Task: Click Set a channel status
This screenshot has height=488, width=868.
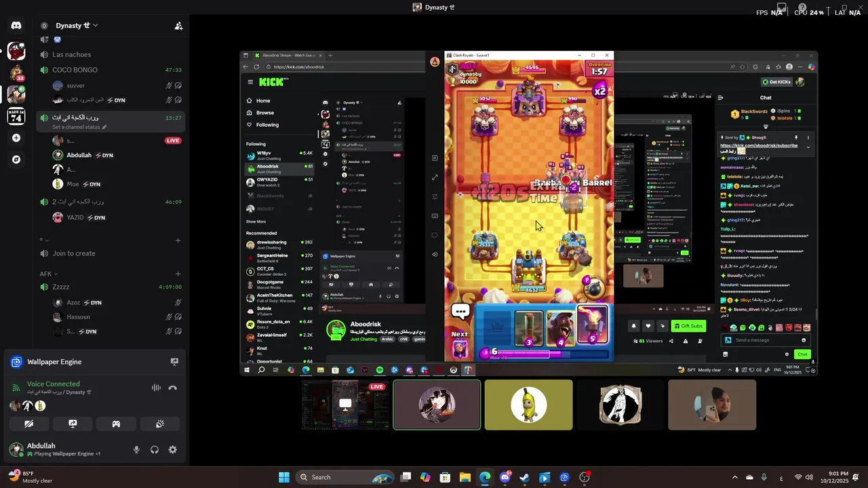Action: 79,127
